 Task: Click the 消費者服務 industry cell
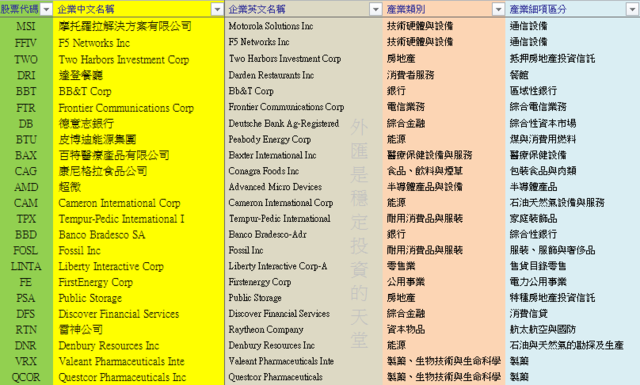click(x=444, y=76)
